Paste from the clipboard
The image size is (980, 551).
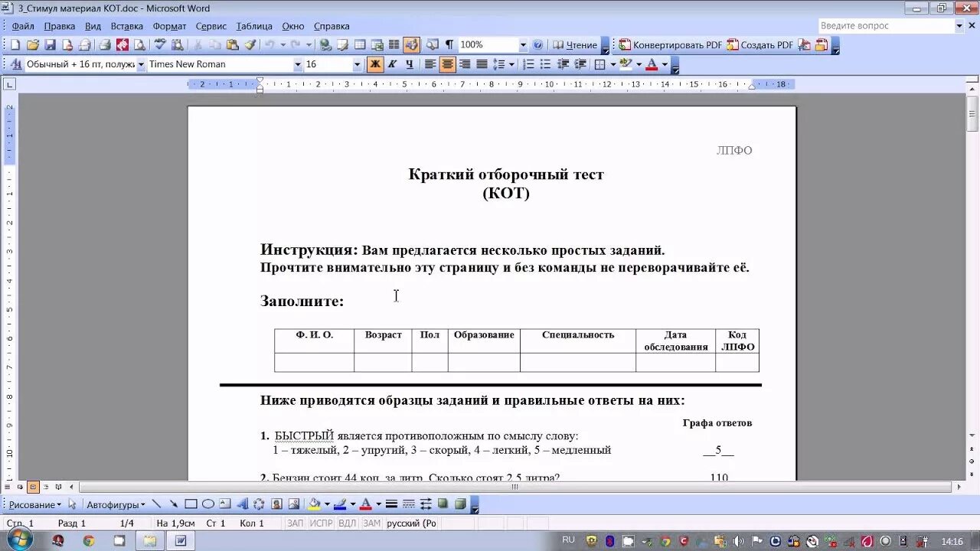coord(233,45)
